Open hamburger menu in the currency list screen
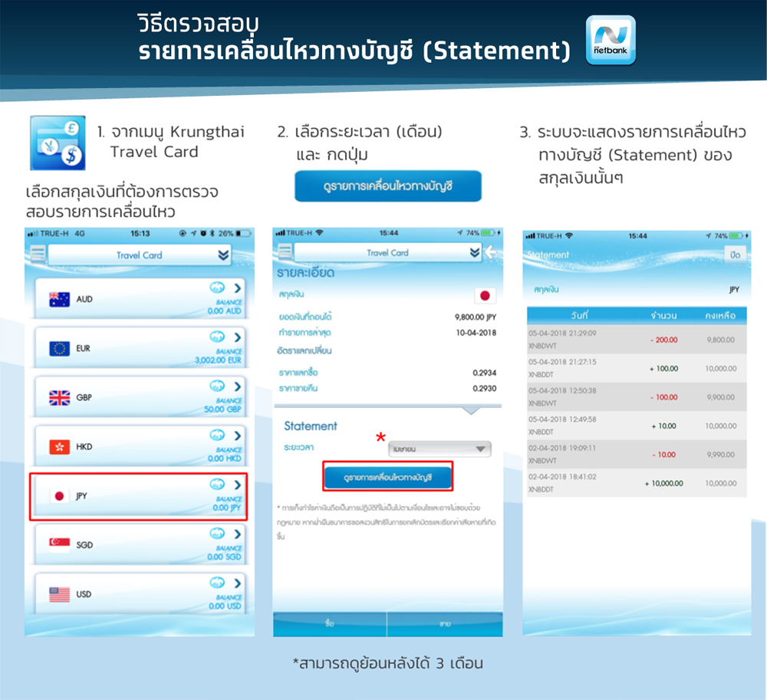The height and width of the screenshot is (700, 767). point(38,255)
